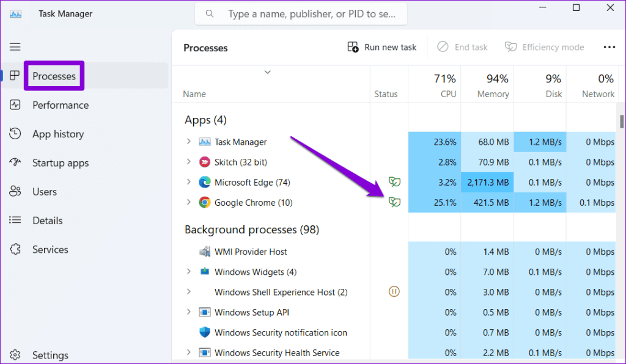The width and height of the screenshot is (626, 364).
Task: Click the End task button
Action: coord(462,46)
